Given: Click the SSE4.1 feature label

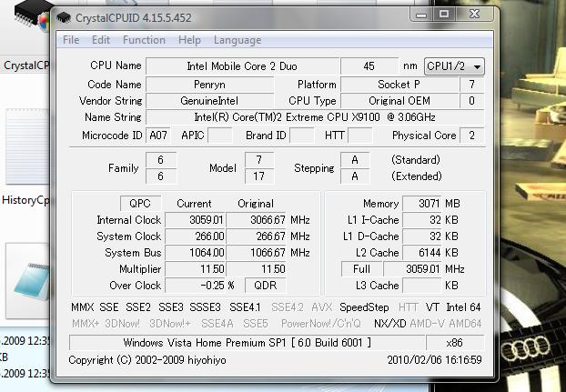Looking at the screenshot, I should [245, 307].
